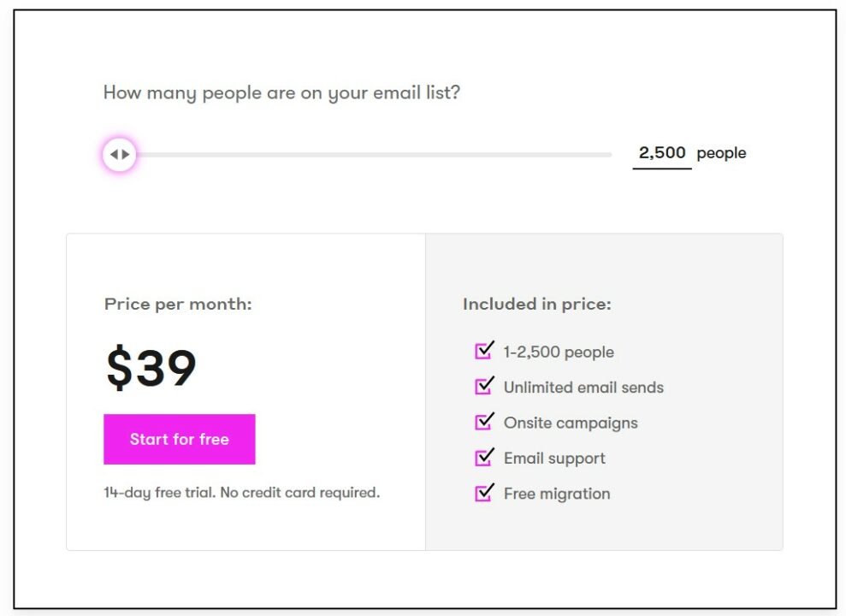Click the checkmark beside Free migration
This screenshot has width=846, height=616.
484,493
